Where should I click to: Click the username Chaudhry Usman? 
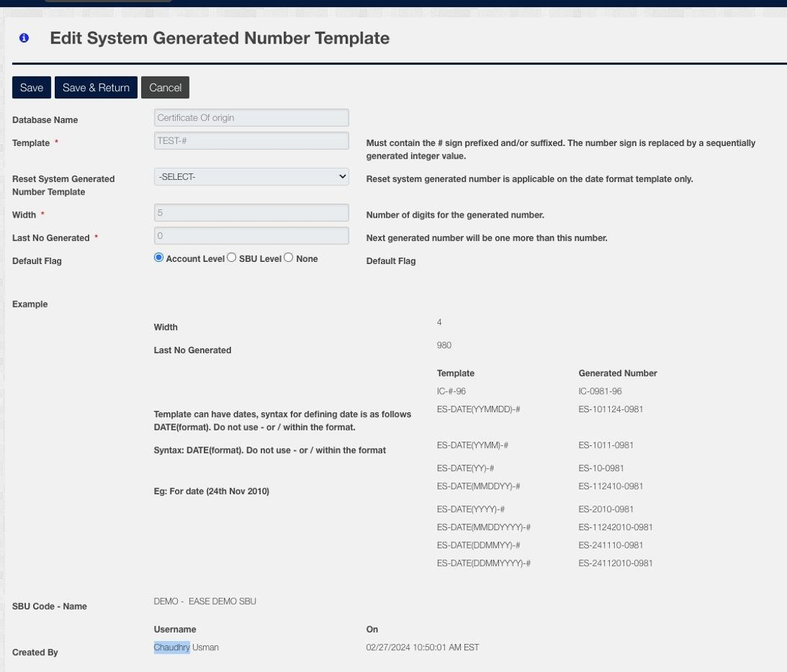[186, 647]
